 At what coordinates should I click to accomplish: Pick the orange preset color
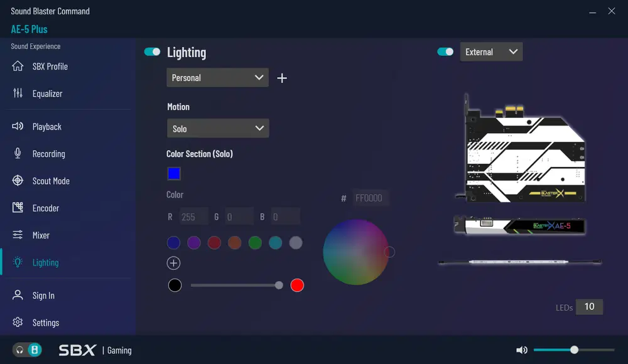235,243
